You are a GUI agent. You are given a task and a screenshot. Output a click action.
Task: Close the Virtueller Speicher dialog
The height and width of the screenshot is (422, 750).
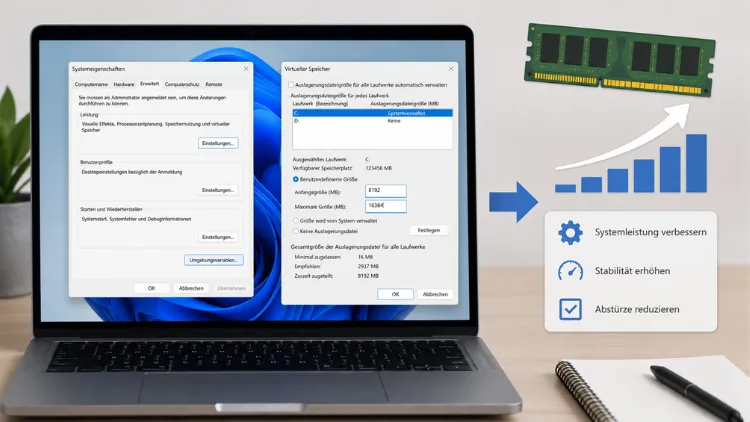(451, 69)
